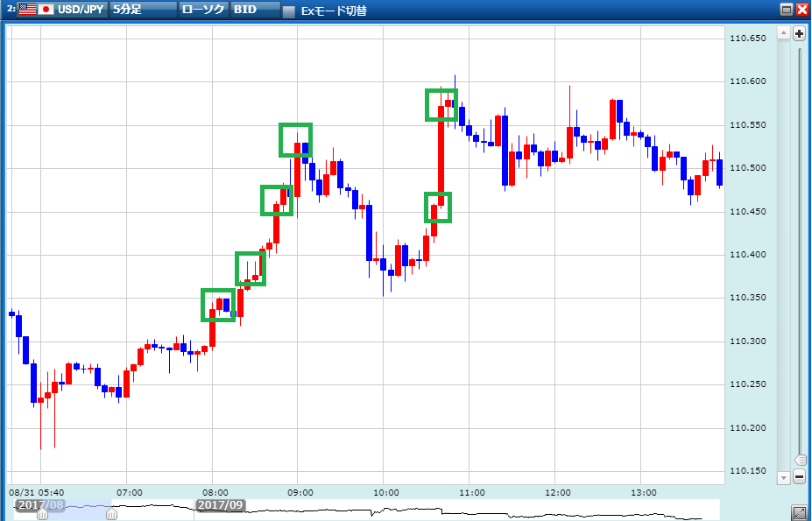
Task: Click the 09:00 time axis label
Action: pyautogui.click(x=300, y=492)
